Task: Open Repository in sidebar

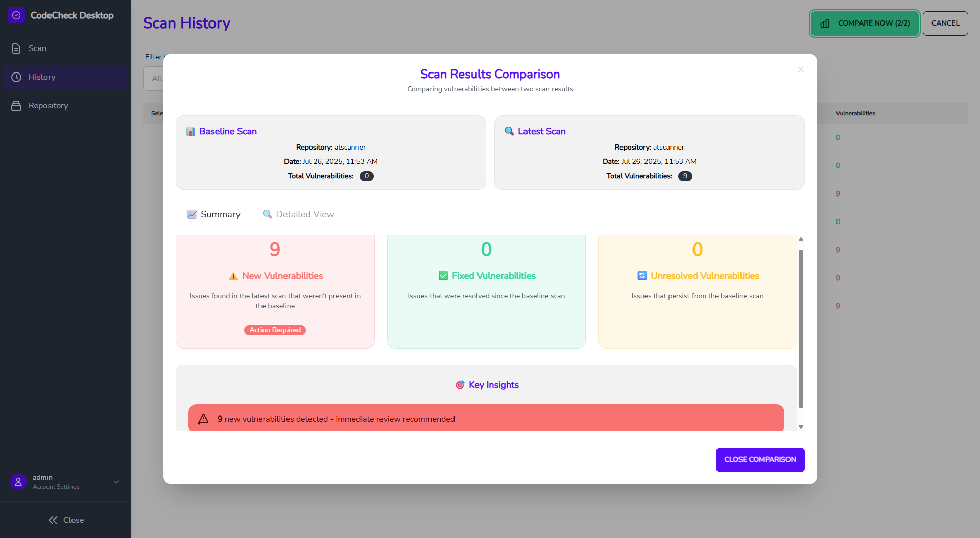Action: (65, 106)
